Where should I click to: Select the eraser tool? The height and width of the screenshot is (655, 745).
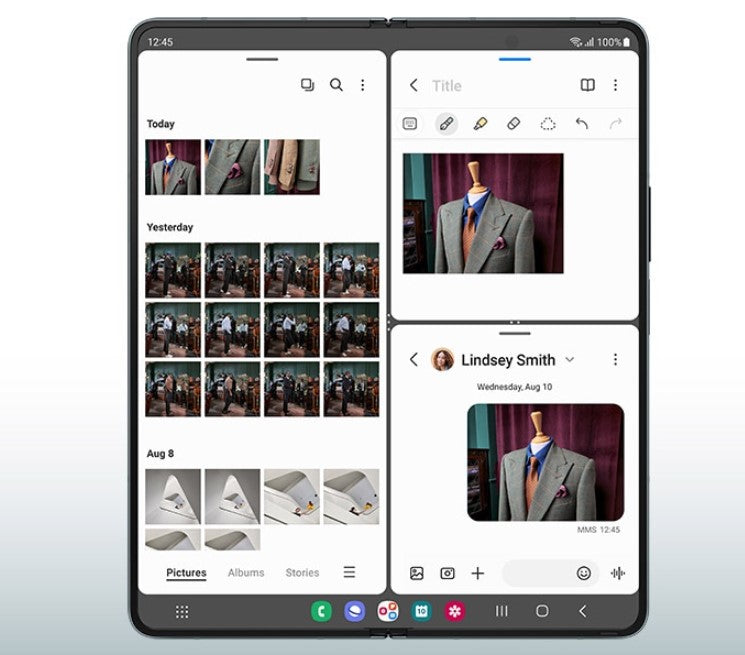pos(514,124)
